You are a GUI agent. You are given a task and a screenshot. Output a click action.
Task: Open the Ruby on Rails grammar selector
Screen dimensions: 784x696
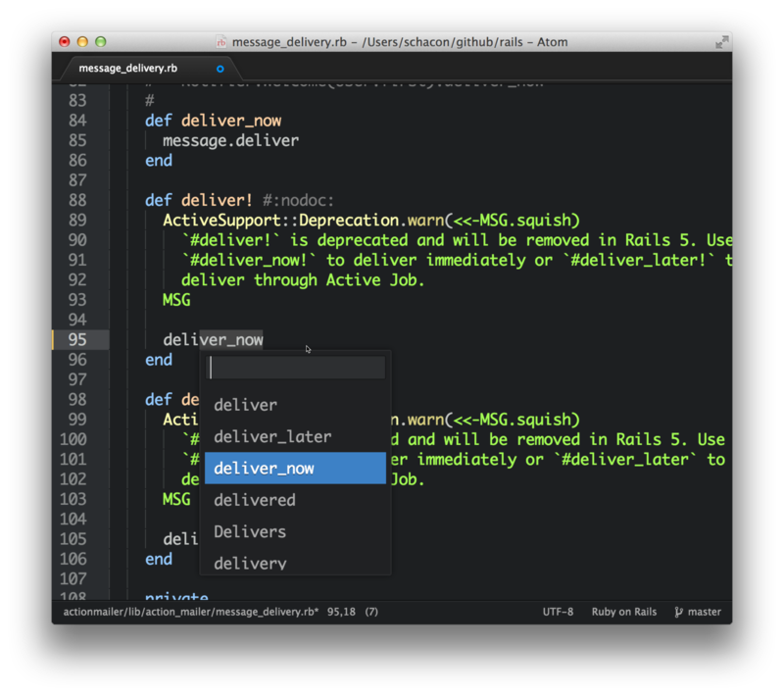coord(623,612)
